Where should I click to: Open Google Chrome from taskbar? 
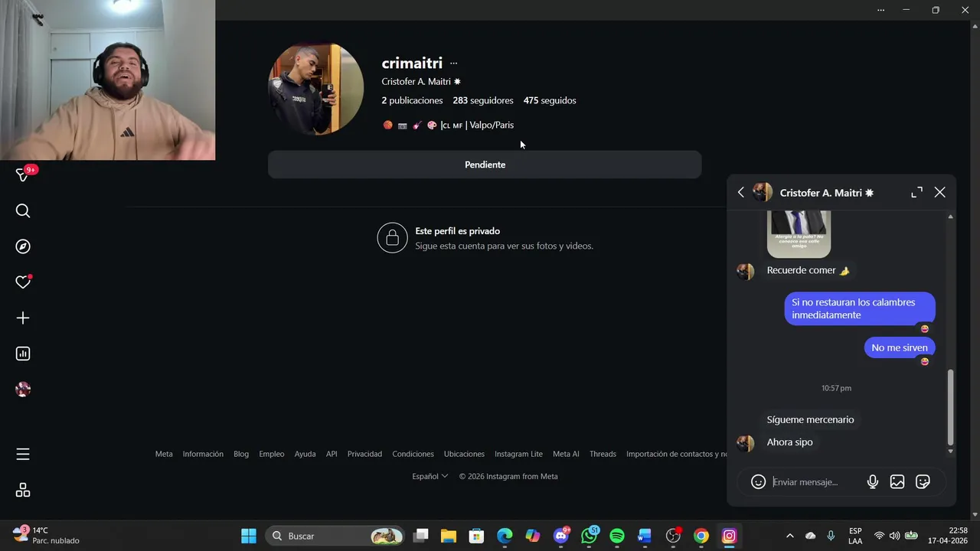pos(701,536)
